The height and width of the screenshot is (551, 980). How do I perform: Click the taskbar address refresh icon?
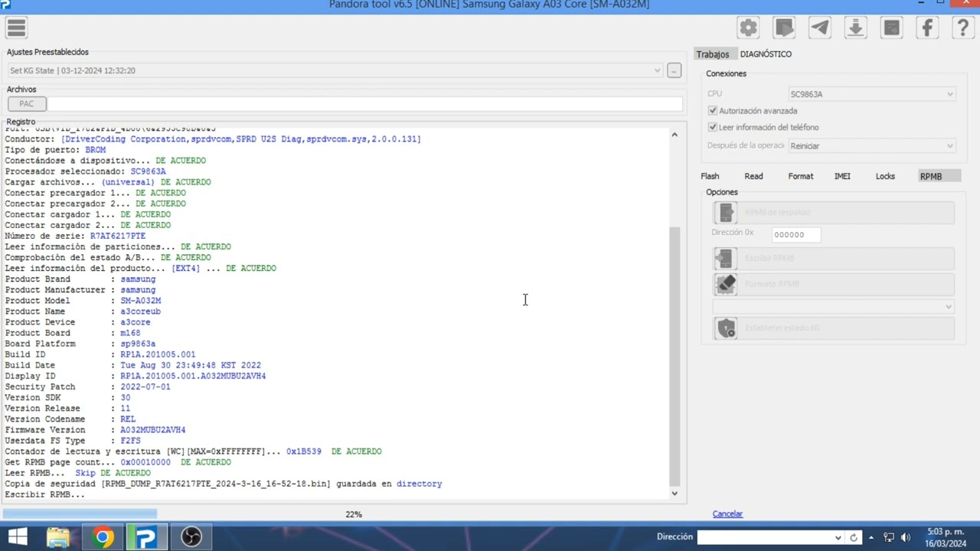[x=854, y=537]
